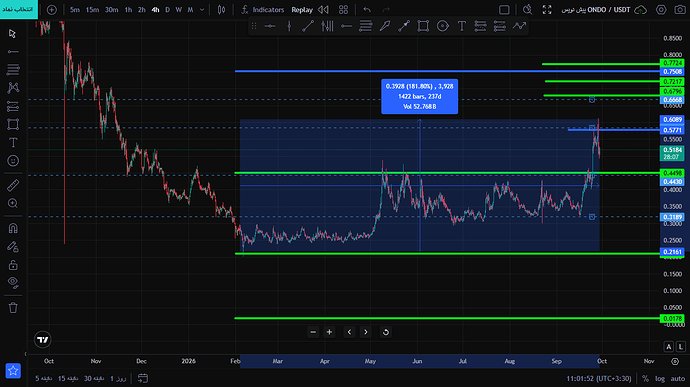Open the geometric shapes group in left sidebar
Viewport: 690px width, 387px height.
[x=13, y=125]
